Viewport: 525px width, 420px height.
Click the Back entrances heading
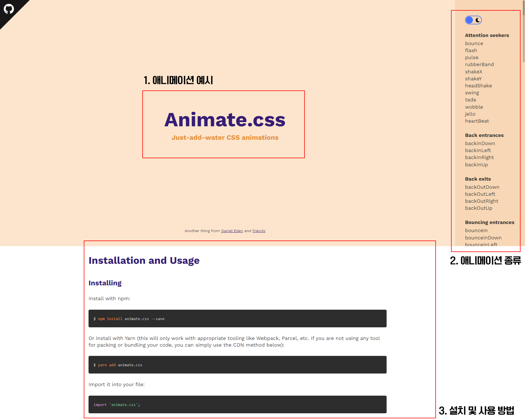(484, 135)
